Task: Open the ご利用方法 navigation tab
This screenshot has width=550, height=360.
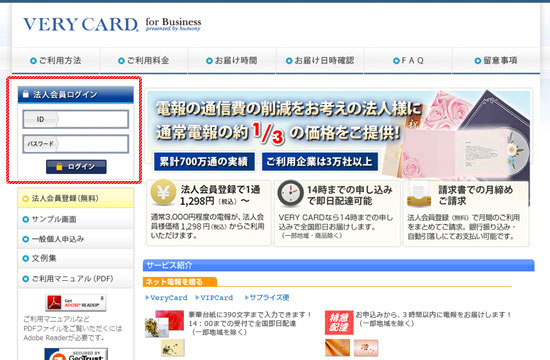Action: point(56,60)
